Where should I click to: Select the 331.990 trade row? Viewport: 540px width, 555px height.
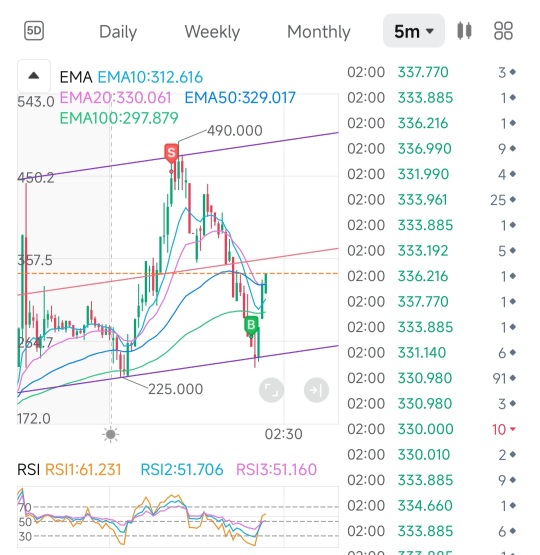pyautogui.click(x=431, y=174)
